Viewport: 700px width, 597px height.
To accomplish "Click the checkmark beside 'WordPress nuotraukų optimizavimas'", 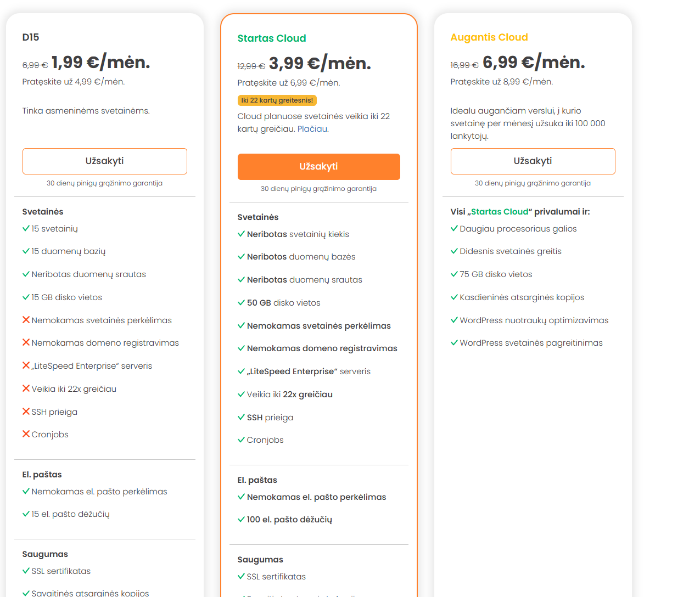I will tap(453, 320).
